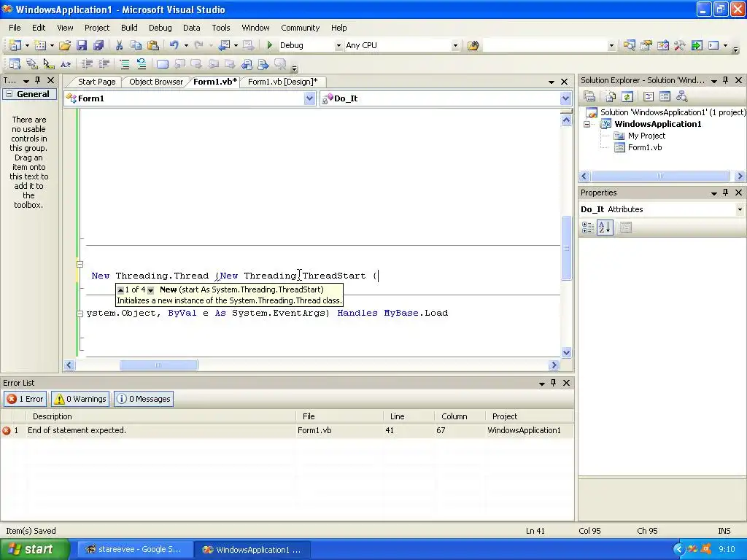The width and height of the screenshot is (747, 560).
Task: Toggle bookmark on current line icon
Action: [163, 64]
